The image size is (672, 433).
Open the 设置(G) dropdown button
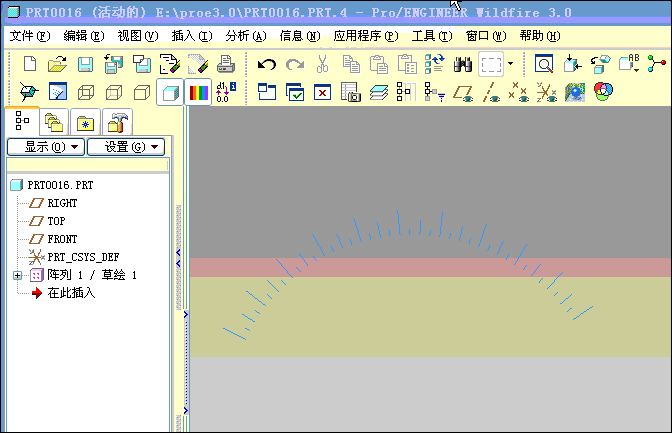tap(126, 147)
